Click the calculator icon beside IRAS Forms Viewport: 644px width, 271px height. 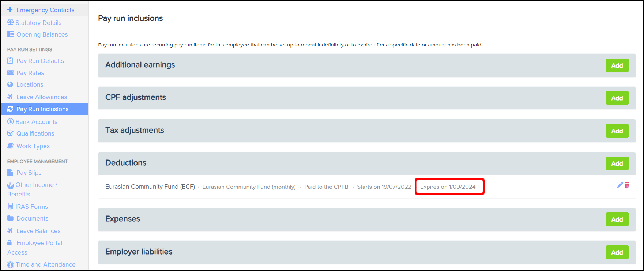tap(11, 206)
